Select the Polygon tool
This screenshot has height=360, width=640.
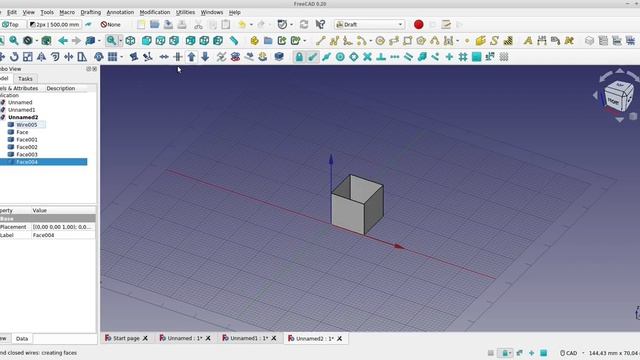pyautogui.click(x=421, y=40)
